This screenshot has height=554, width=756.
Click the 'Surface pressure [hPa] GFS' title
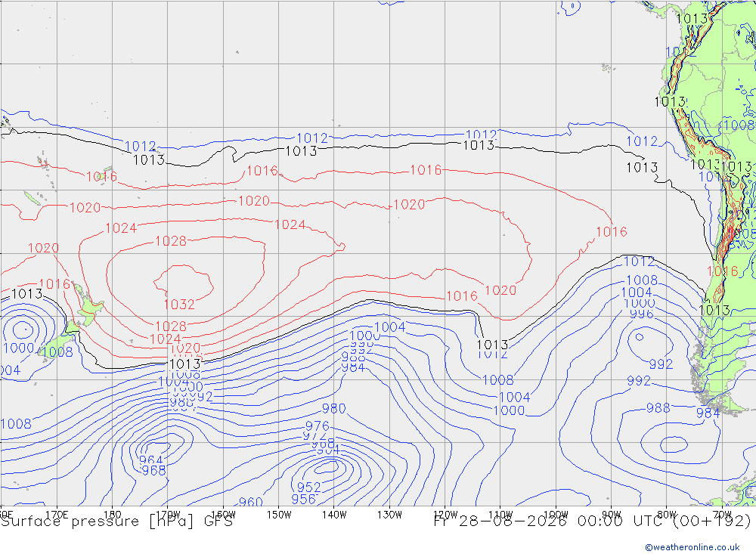[116, 522]
